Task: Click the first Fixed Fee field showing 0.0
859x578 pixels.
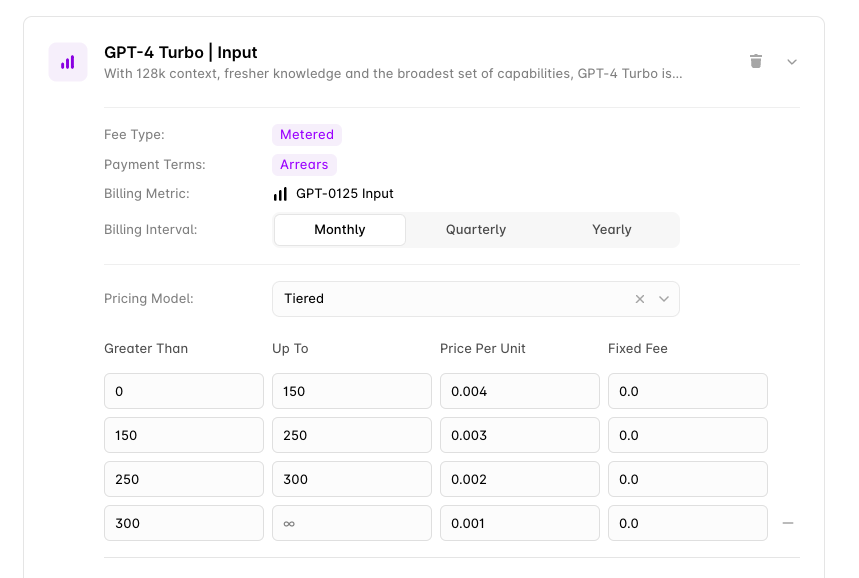Action: click(687, 391)
